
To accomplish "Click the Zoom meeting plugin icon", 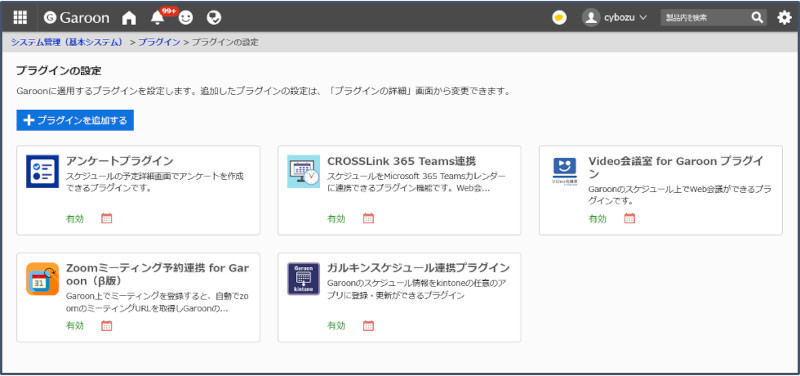I will click(x=42, y=279).
